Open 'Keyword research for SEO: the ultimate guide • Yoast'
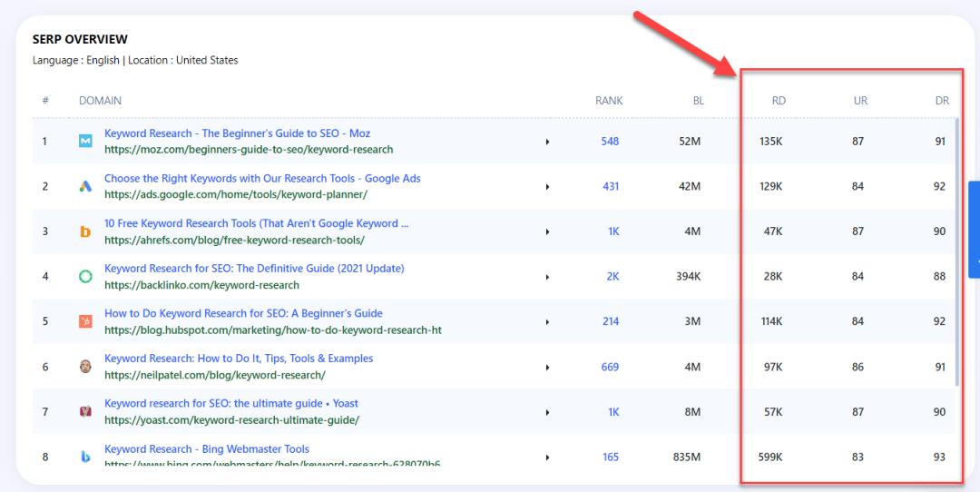The image size is (980, 492). tap(231, 403)
